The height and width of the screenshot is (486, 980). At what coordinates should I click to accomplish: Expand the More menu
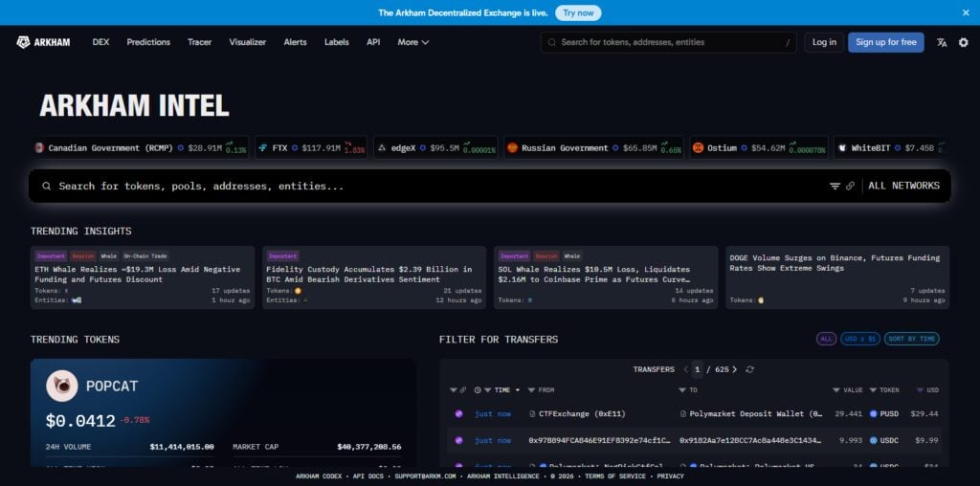click(413, 42)
